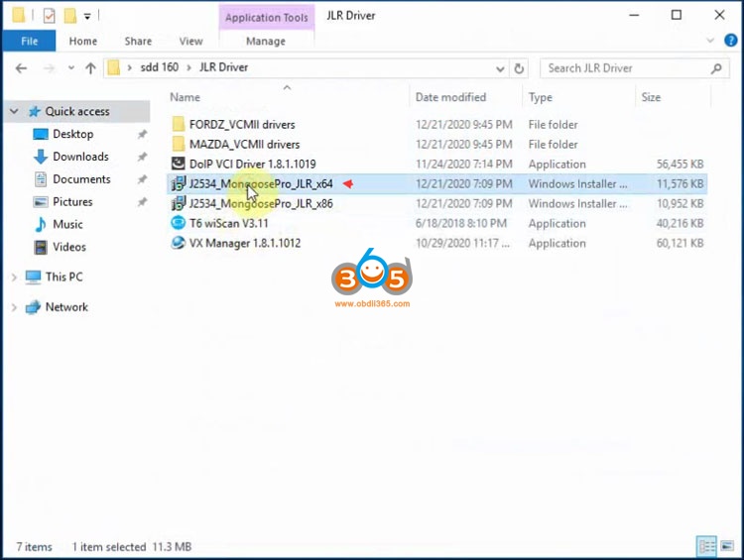Select Network in the navigation pane
Image resolution: width=744 pixels, height=560 pixels.
point(66,307)
